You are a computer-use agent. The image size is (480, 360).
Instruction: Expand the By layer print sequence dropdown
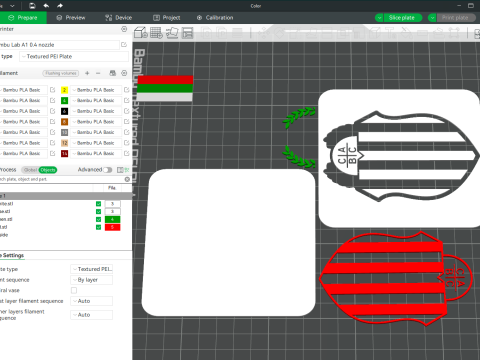[91, 280]
